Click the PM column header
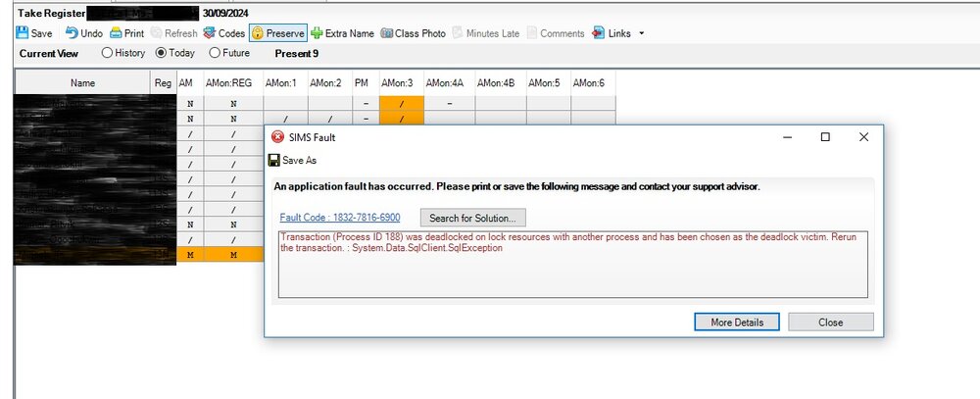Screen dimensions: 980x399 [x=366, y=82]
